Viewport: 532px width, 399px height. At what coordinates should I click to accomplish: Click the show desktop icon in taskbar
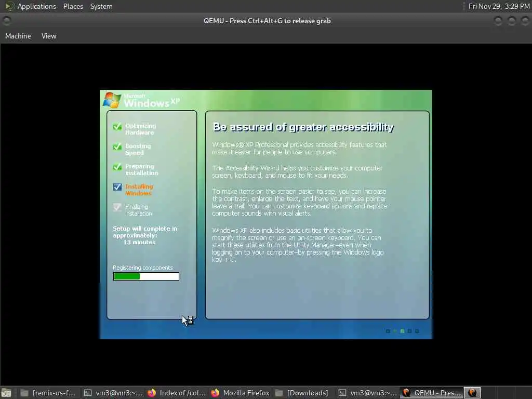tap(6, 393)
